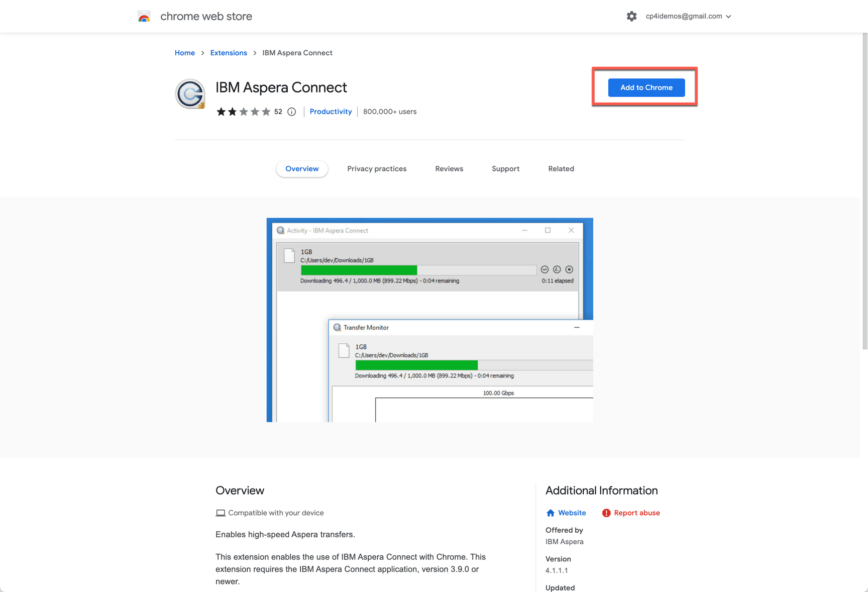Click the IBM Aspera Connect extension logo
The height and width of the screenshot is (592, 868).
pos(189,94)
